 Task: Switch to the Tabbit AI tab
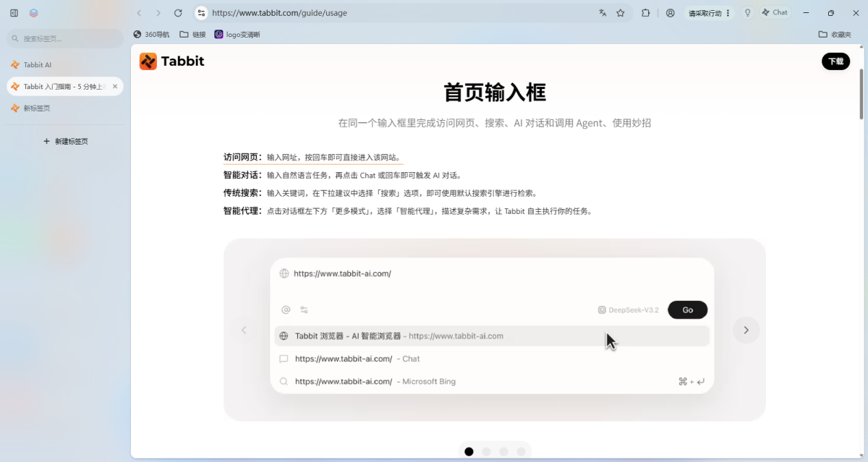coord(65,65)
